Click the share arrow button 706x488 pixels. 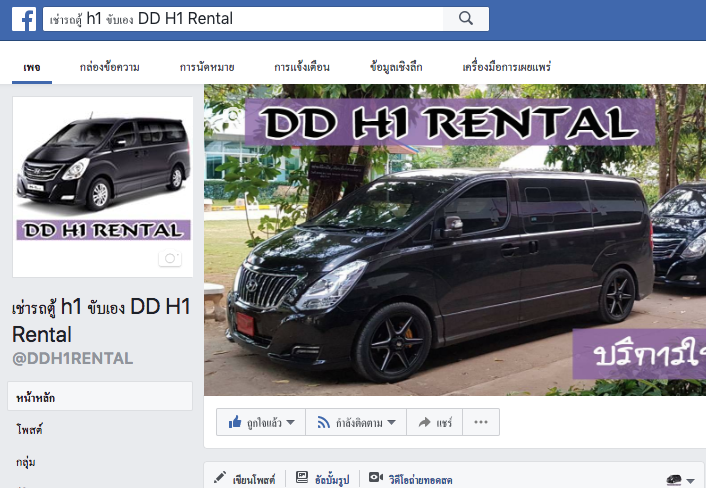click(x=435, y=423)
